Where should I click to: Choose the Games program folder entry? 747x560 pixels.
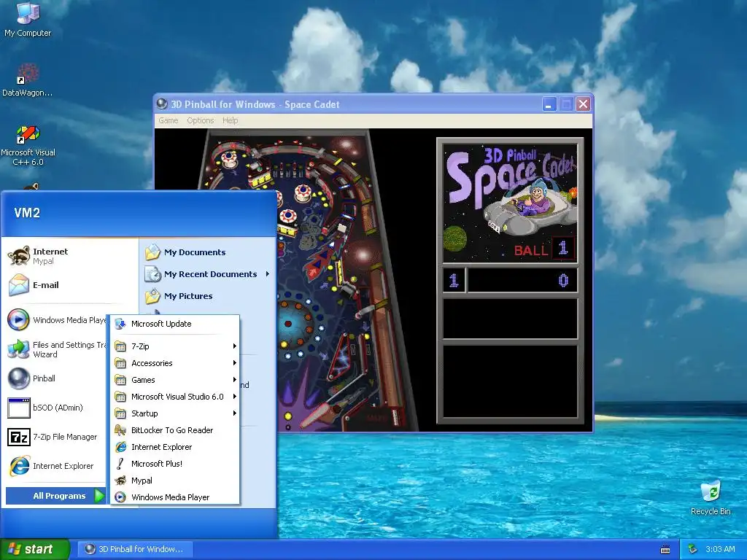pyautogui.click(x=175, y=379)
